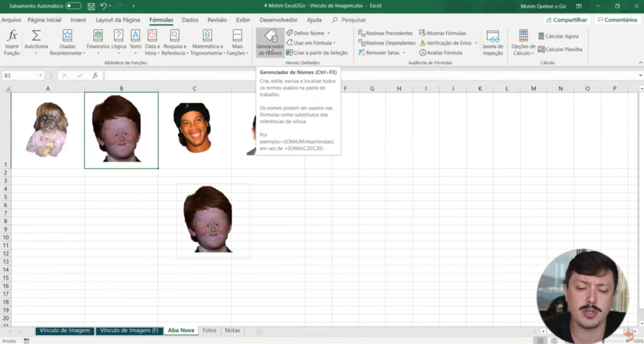Screen dimensions: 644x344
Task: Click Calcular Planilha
Action: [x=560, y=49]
